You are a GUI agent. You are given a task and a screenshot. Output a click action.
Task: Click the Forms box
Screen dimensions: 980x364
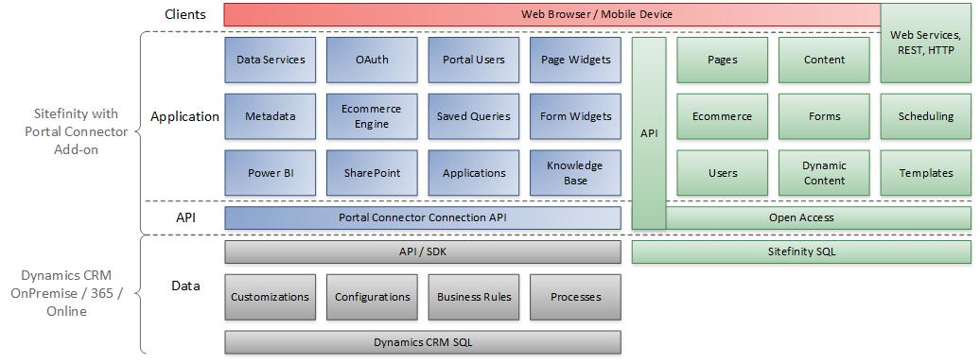(824, 116)
